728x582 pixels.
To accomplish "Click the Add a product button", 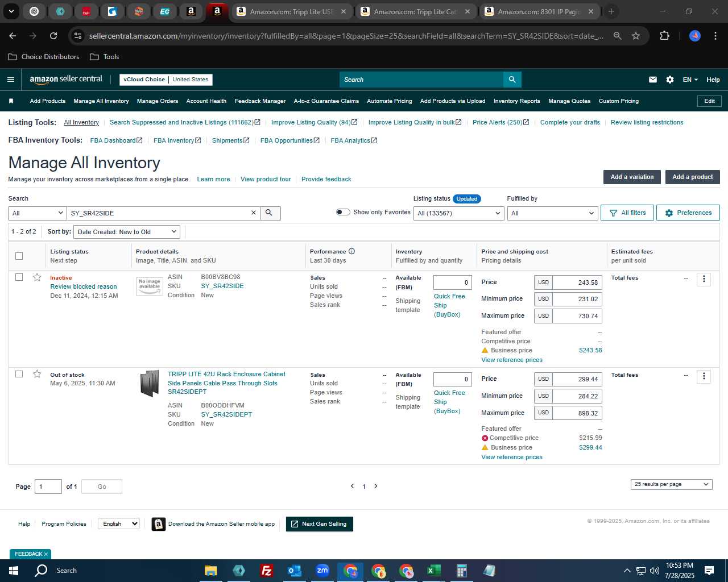I will coord(692,177).
